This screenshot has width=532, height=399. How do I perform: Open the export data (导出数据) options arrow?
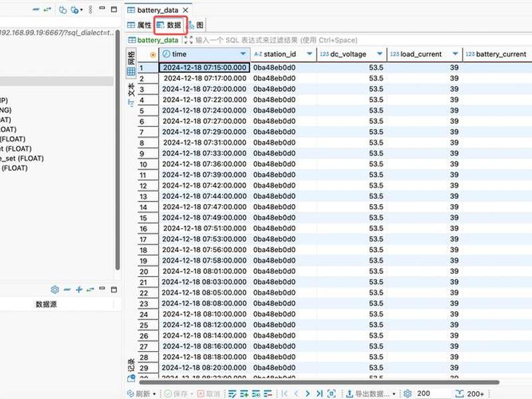(394, 394)
